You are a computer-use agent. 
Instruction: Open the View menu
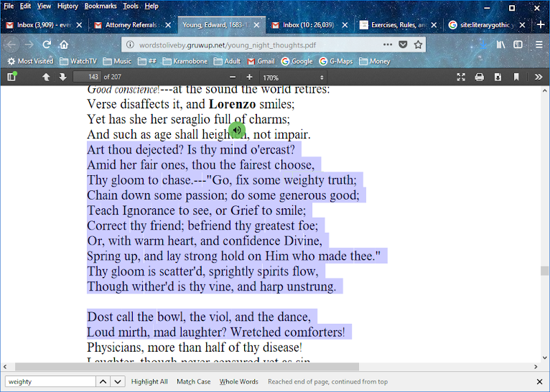pyautogui.click(x=45, y=6)
